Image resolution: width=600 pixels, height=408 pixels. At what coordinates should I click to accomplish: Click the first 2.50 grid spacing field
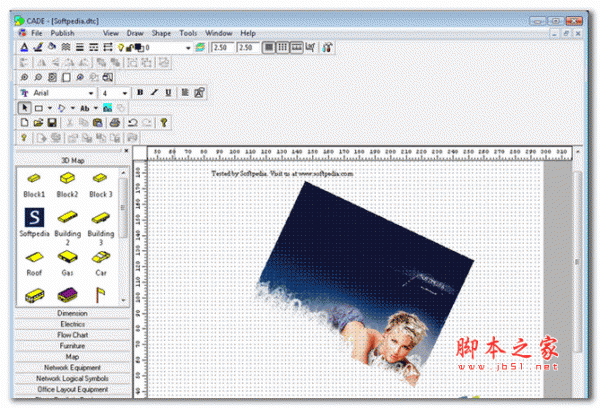222,48
